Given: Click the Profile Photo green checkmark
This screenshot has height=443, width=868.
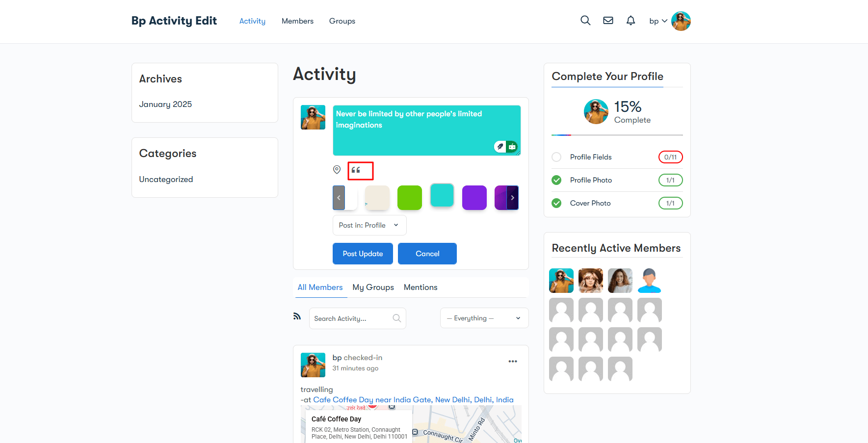Looking at the screenshot, I should point(556,180).
